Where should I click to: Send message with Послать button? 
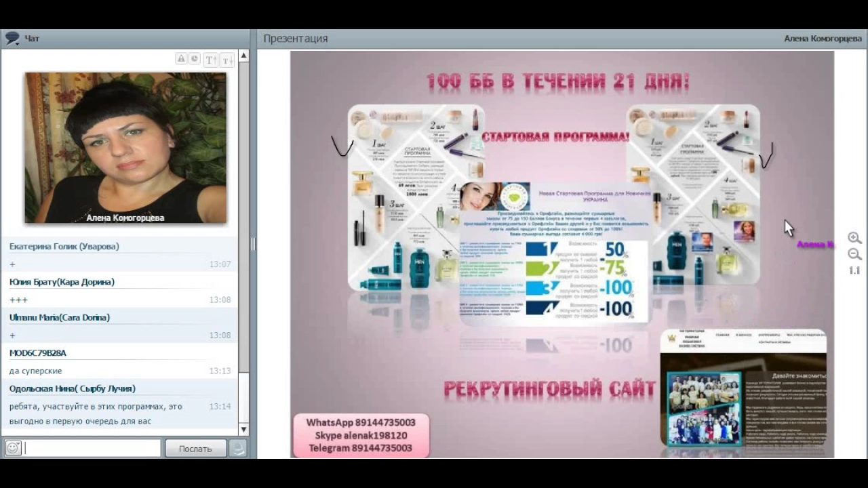click(195, 448)
